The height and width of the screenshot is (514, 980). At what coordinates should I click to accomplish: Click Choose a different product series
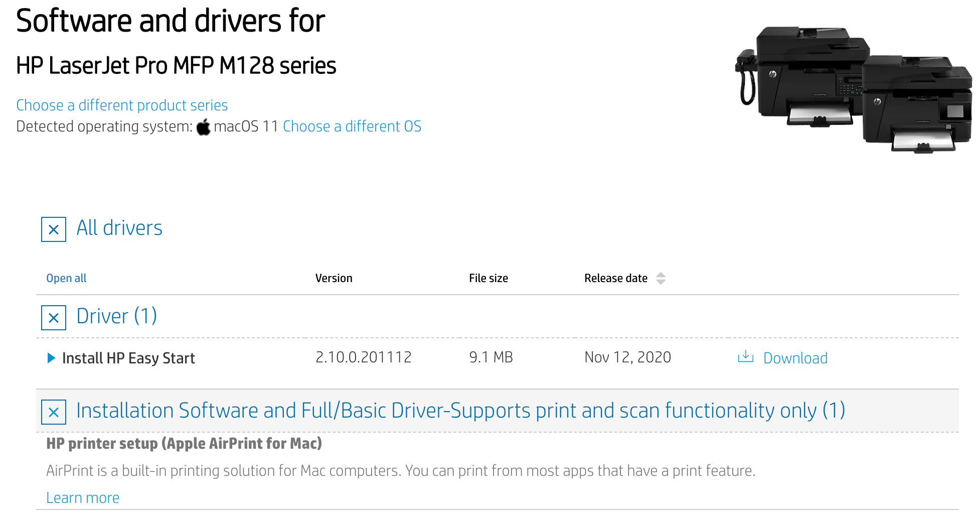[x=122, y=105]
